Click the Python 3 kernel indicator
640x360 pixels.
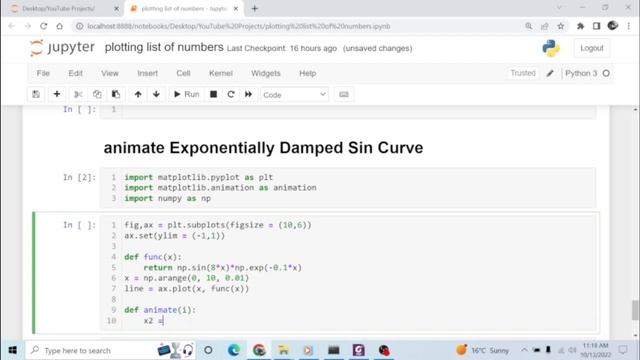pyautogui.click(x=587, y=73)
